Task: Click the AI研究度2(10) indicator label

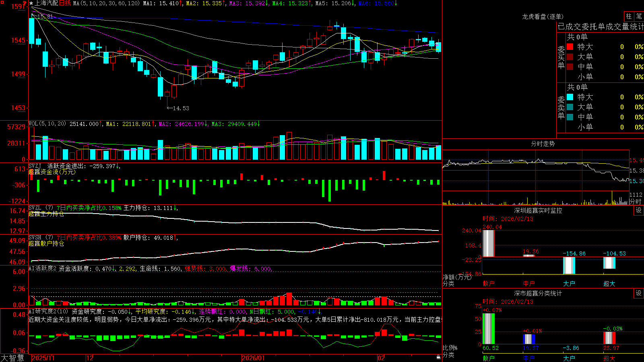Action: pyautogui.click(x=49, y=311)
